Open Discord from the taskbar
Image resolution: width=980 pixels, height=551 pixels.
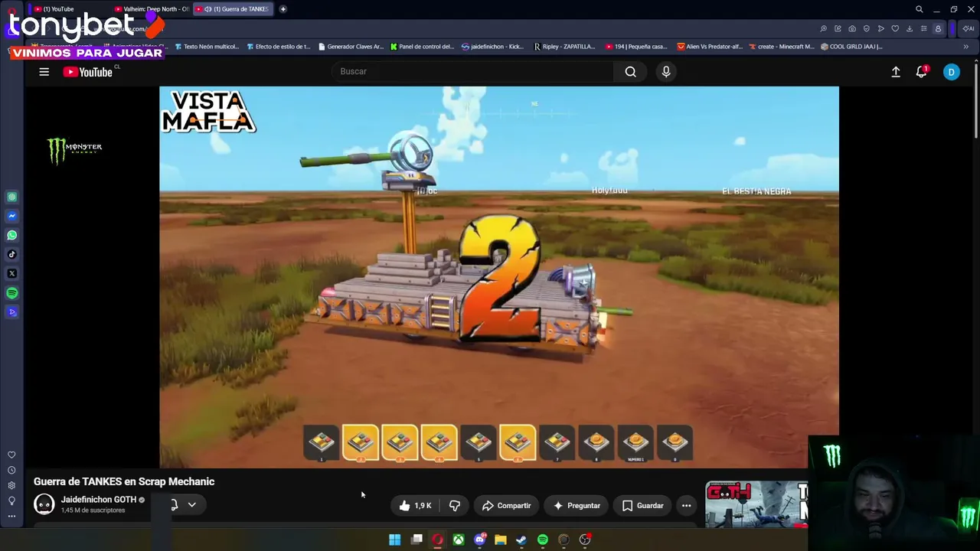[479, 540]
